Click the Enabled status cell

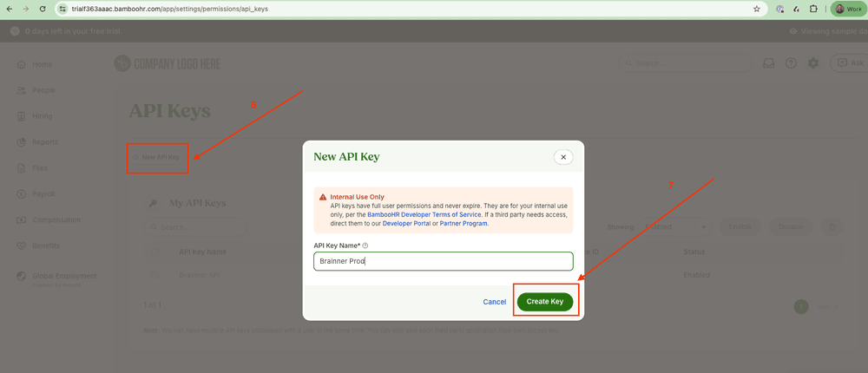click(696, 275)
